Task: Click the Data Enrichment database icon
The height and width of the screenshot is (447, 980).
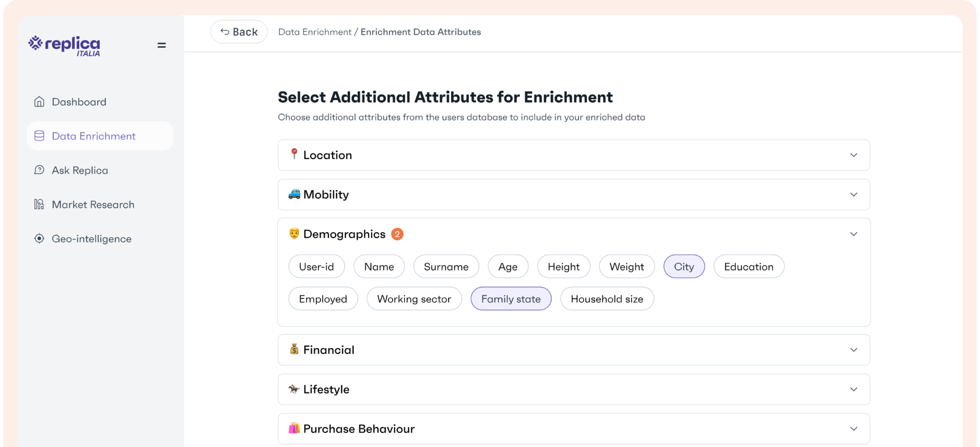Action: tap(39, 136)
